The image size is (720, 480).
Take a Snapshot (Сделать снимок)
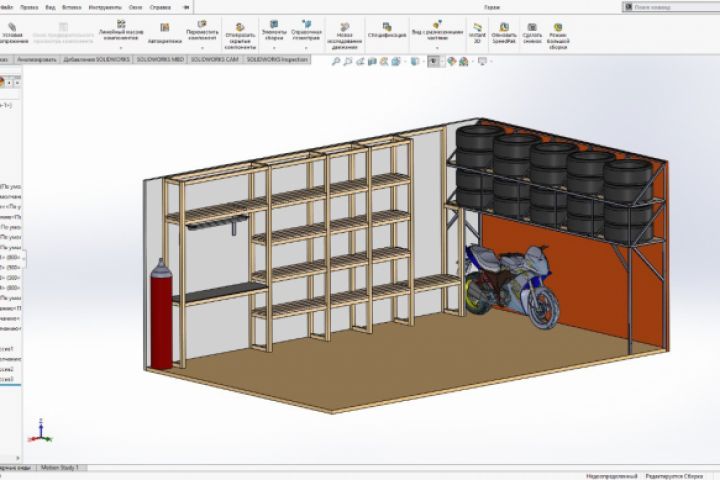pyautogui.click(x=532, y=33)
